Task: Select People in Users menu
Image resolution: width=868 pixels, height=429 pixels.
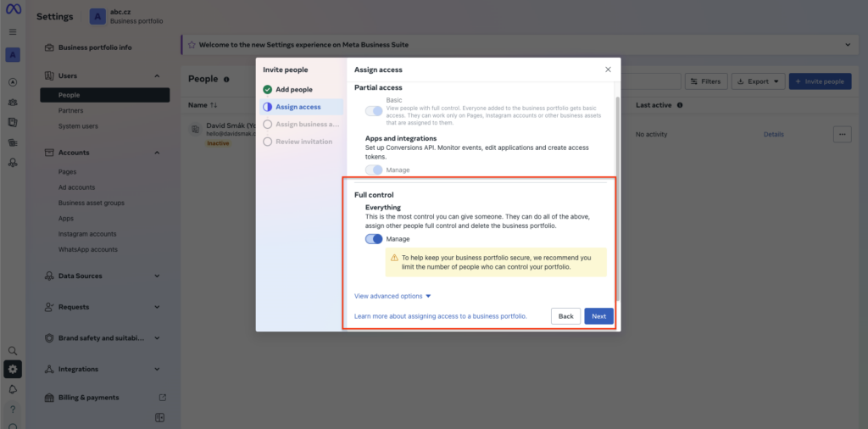Action: pyautogui.click(x=104, y=95)
